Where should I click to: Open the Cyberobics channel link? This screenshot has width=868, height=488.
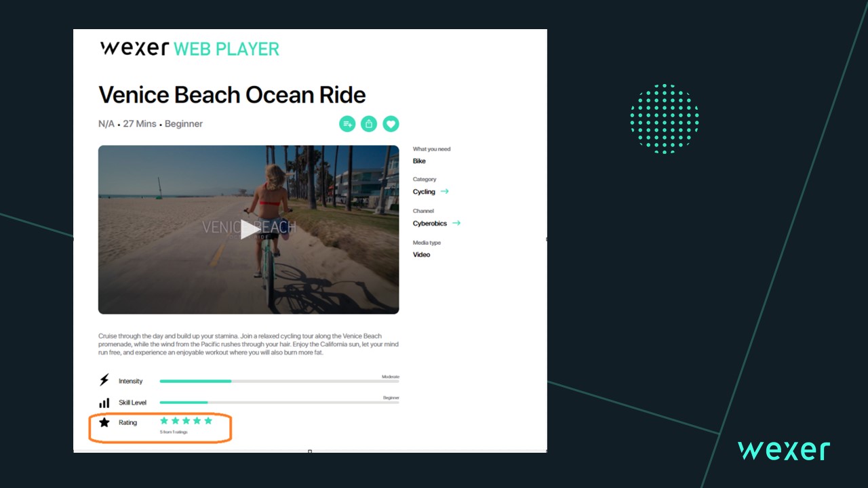coord(430,223)
